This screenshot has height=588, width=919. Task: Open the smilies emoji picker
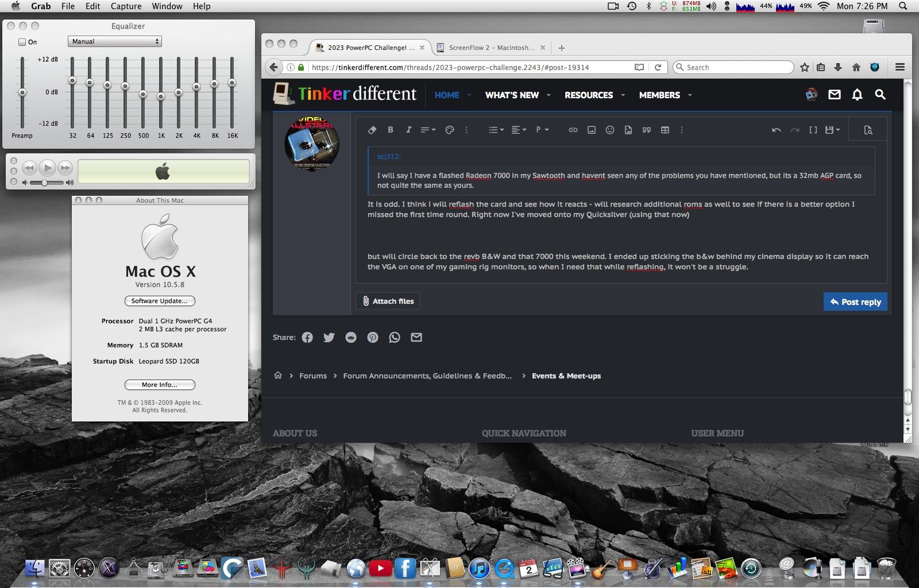click(x=610, y=130)
